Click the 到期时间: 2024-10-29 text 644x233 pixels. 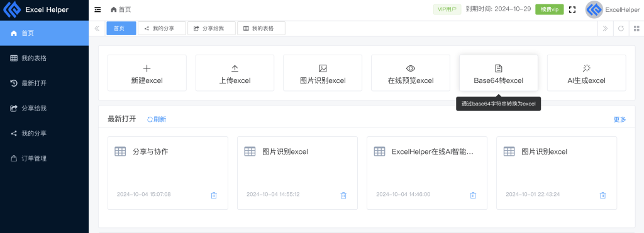498,9
